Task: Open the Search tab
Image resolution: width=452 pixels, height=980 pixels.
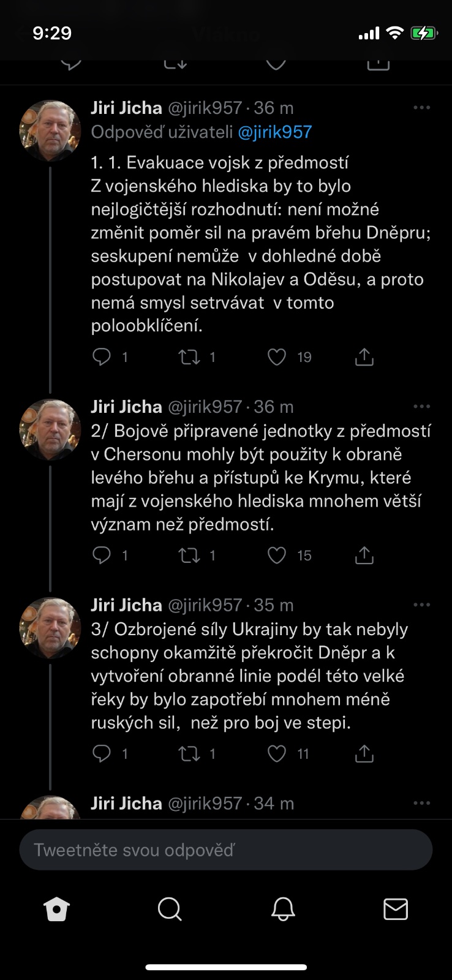Action: tap(170, 910)
